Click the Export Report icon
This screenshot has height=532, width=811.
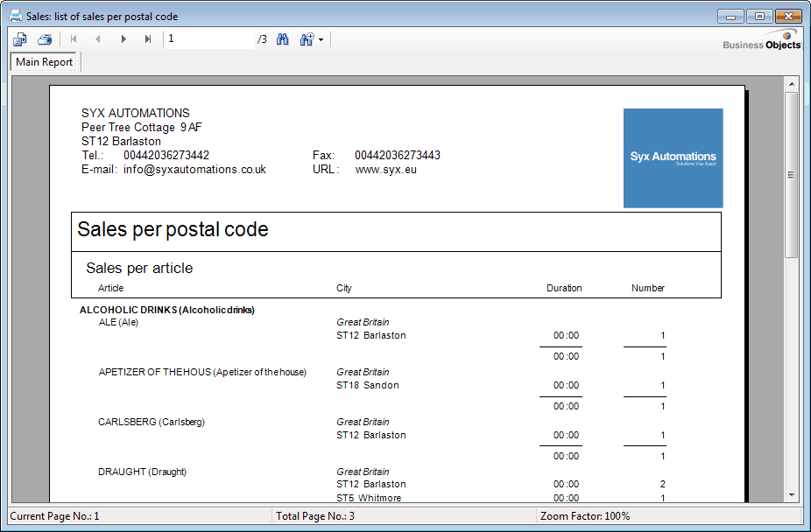coord(20,39)
